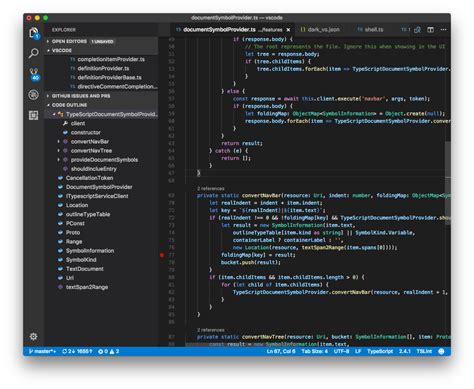The height and width of the screenshot is (389, 474).
Task: Click the sync changes indicator in status bar
Action: (77, 351)
